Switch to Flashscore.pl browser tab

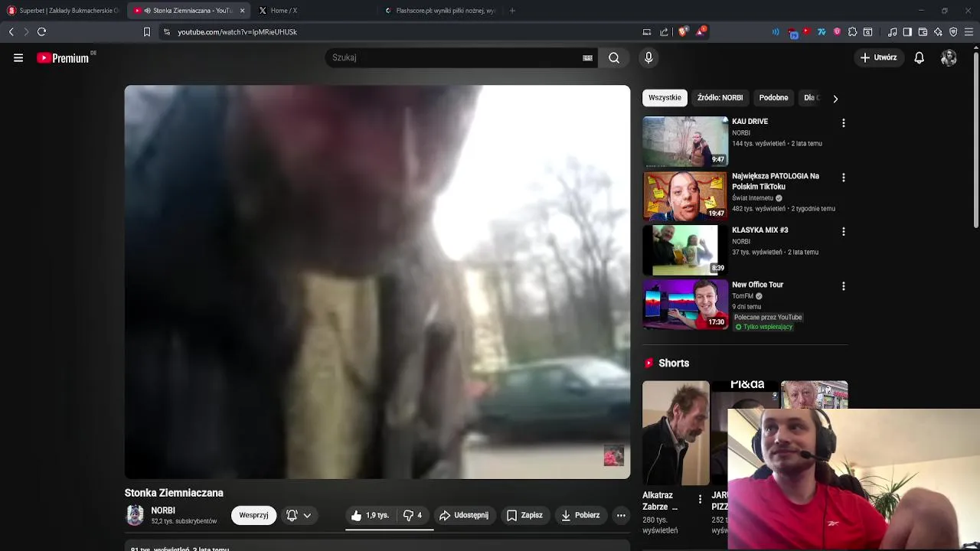tap(440, 11)
